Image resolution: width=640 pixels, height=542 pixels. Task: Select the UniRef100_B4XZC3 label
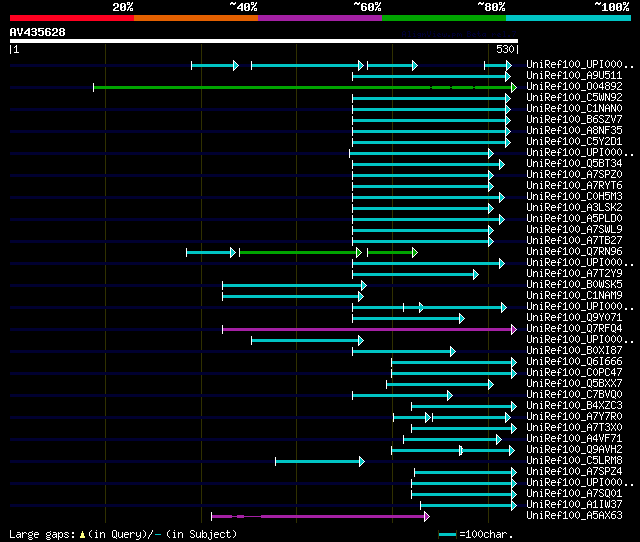[x=574, y=406]
